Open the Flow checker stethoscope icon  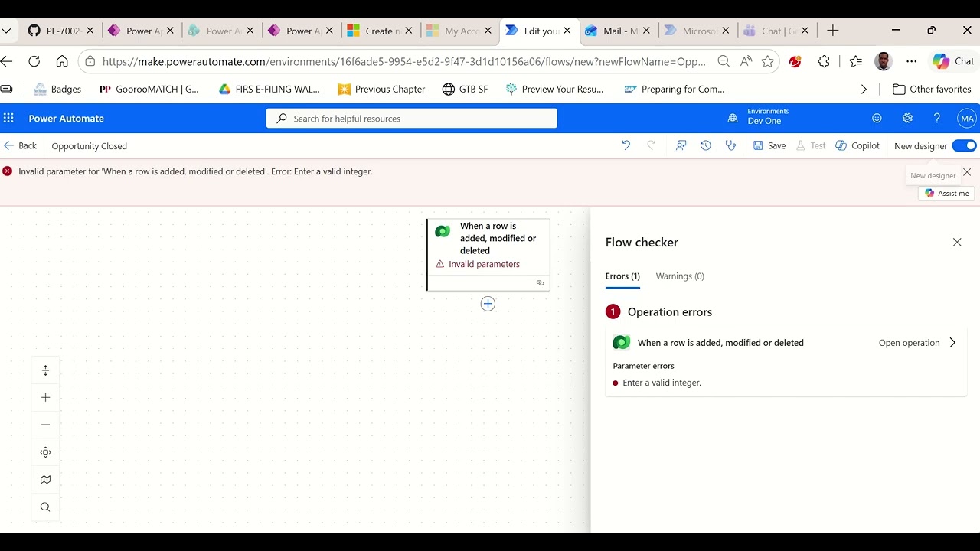[731, 145]
